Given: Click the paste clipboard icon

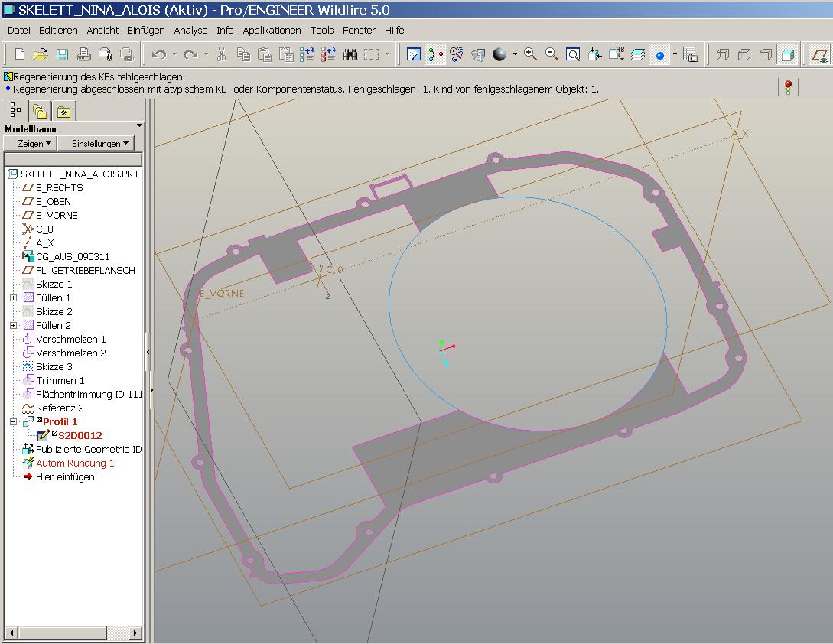Looking at the screenshot, I should coord(265,54).
